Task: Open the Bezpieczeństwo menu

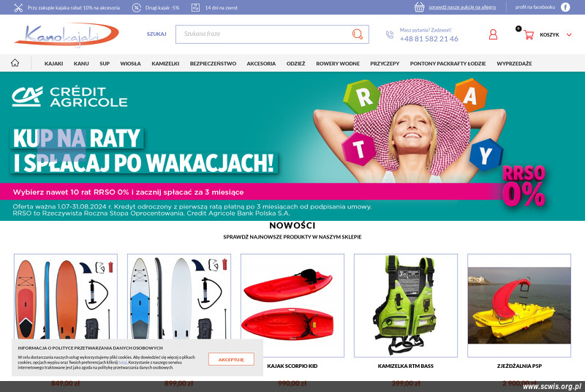Action: coord(213,64)
